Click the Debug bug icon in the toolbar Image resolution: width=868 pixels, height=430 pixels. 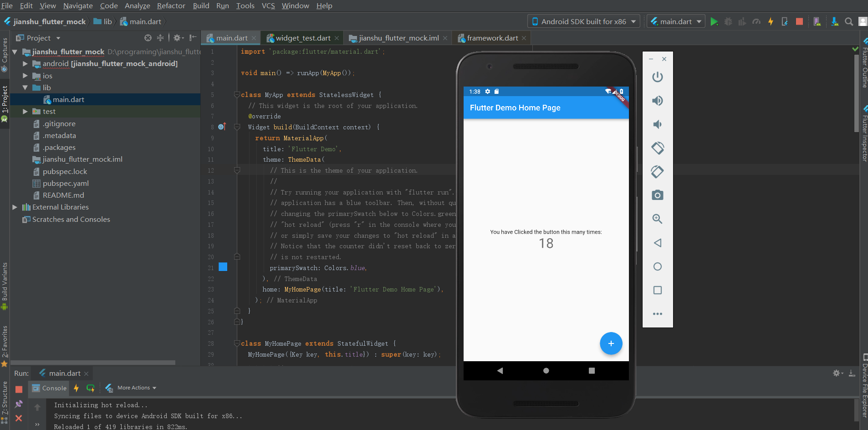(x=728, y=21)
